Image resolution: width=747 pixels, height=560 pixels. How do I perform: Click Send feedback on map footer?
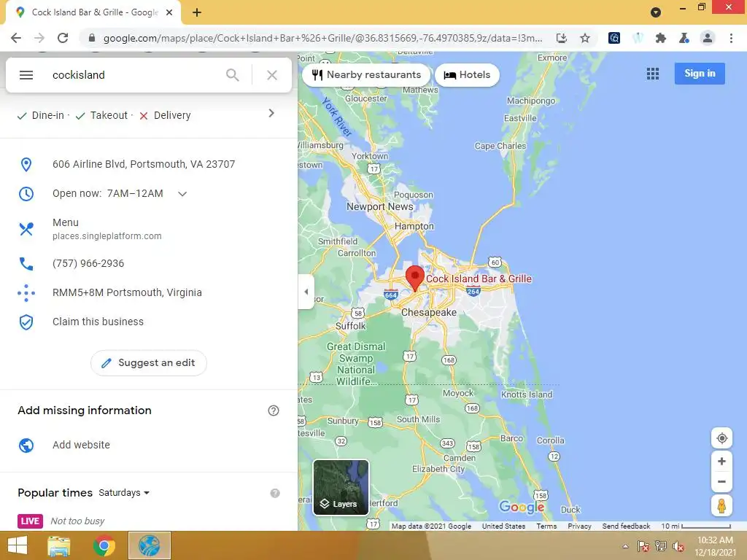[626, 526]
